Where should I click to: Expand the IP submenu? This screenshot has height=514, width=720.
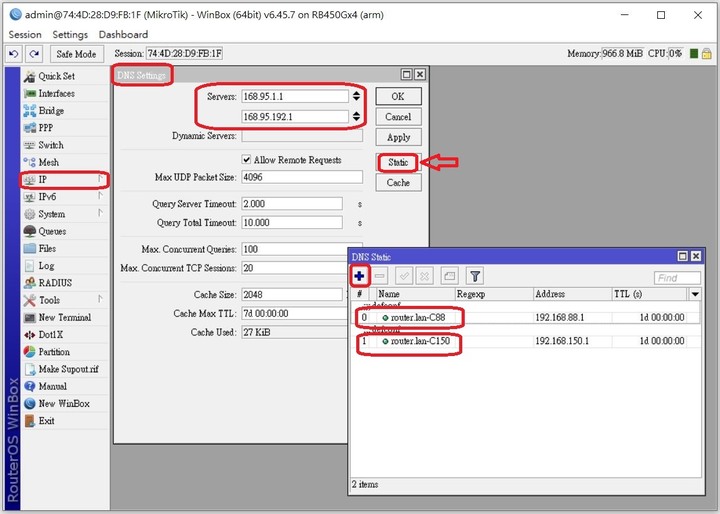(x=64, y=180)
